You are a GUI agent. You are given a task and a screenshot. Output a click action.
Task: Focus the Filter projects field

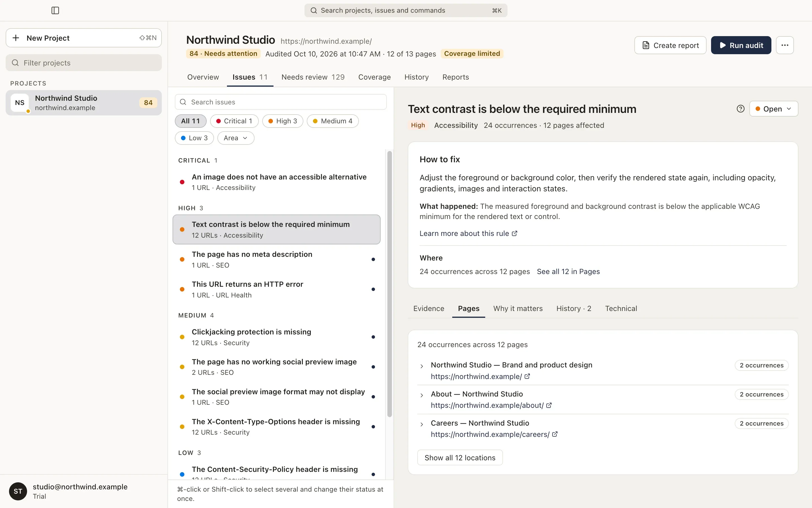click(x=83, y=63)
